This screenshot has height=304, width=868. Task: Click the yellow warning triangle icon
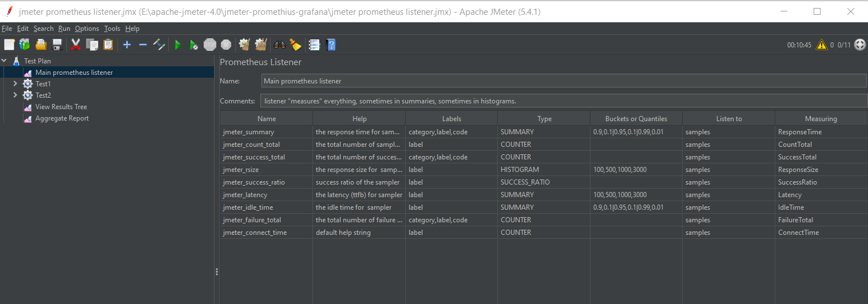pyautogui.click(x=822, y=45)
